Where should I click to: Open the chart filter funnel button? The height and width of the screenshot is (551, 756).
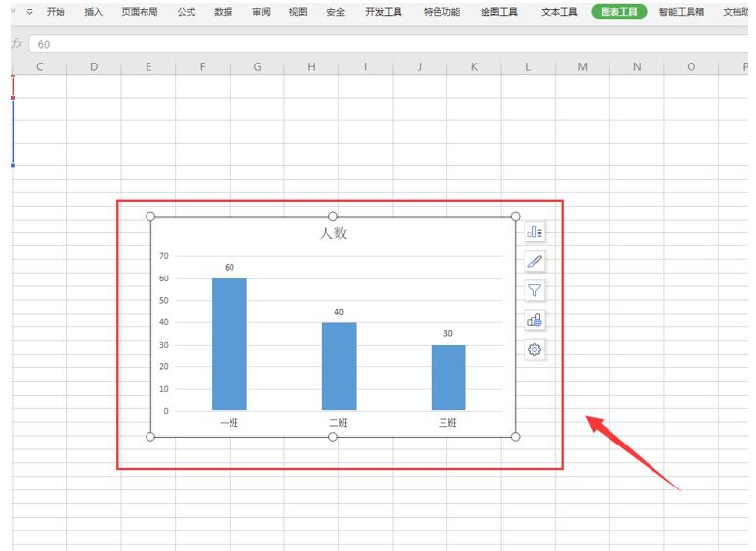534,291
